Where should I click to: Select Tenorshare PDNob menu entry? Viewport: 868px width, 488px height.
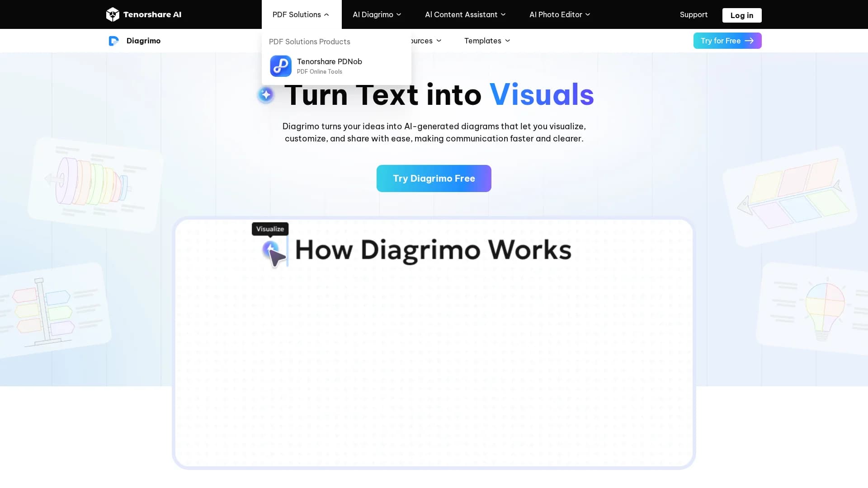336,66
